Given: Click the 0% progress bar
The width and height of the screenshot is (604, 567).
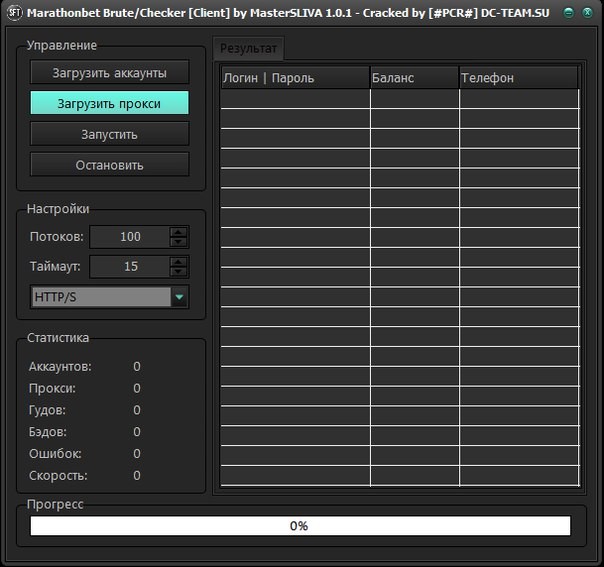Looking at the screenshot, I should [300, 526].
